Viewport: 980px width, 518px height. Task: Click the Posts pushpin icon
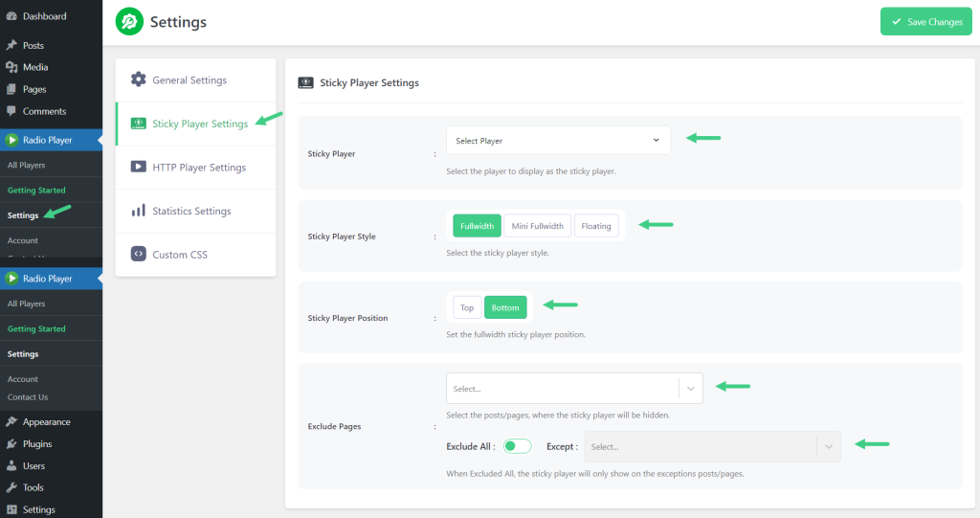click(x=11, y=45)
